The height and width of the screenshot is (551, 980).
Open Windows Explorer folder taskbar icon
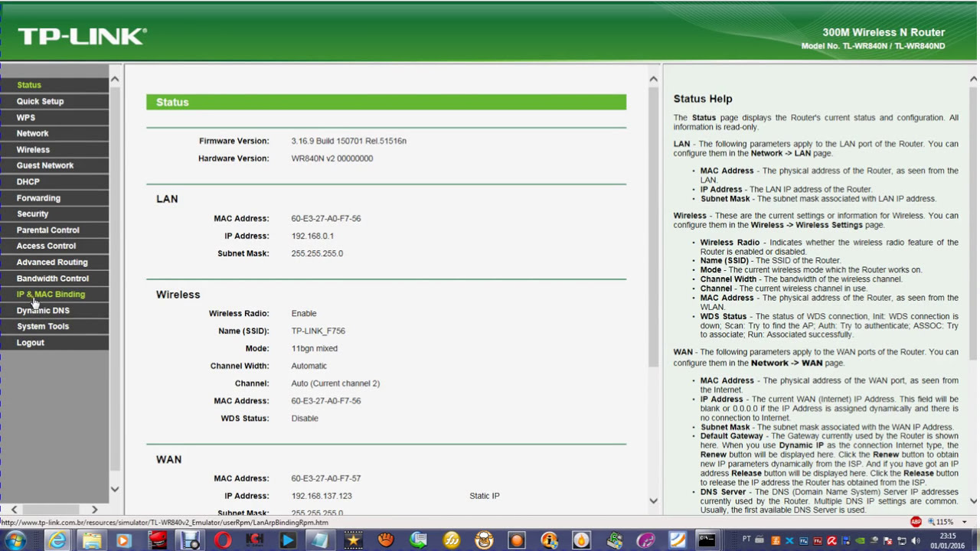click(x=92, y=541)
